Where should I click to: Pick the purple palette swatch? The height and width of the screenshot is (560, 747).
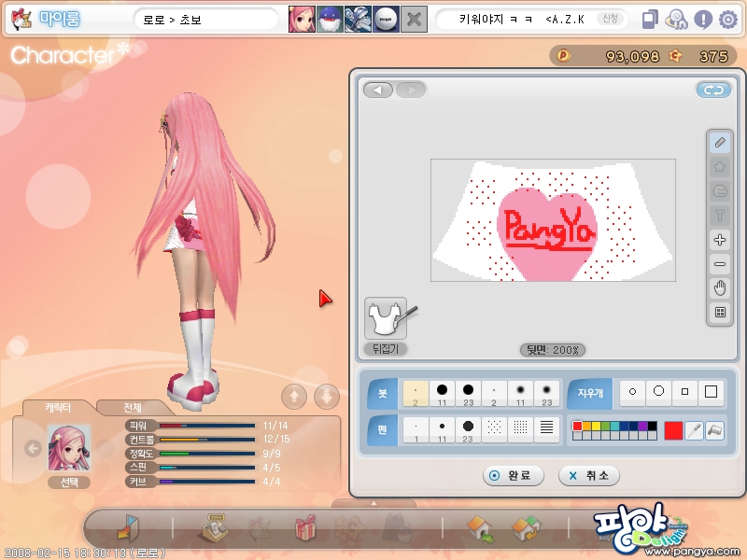(642, 426)
